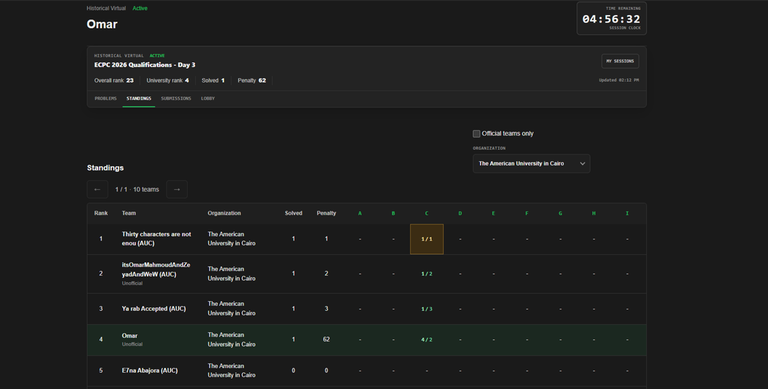Open problem A column header

pos(360,213)
